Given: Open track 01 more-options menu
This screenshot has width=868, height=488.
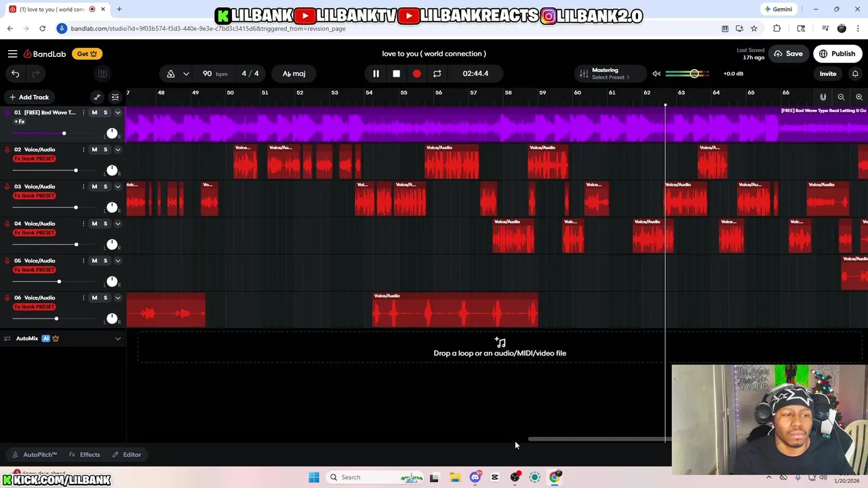Looking at the screenshot, I should coord(83,113).
